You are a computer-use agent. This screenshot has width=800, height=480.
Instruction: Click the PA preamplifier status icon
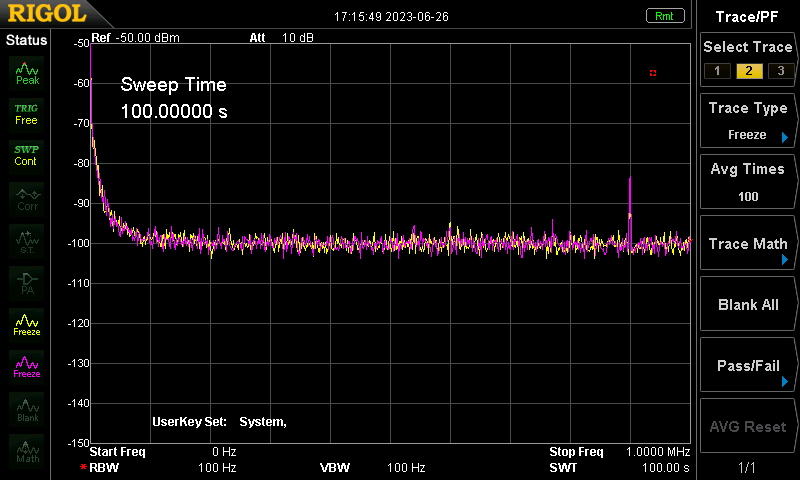click(x=27, y=283)
